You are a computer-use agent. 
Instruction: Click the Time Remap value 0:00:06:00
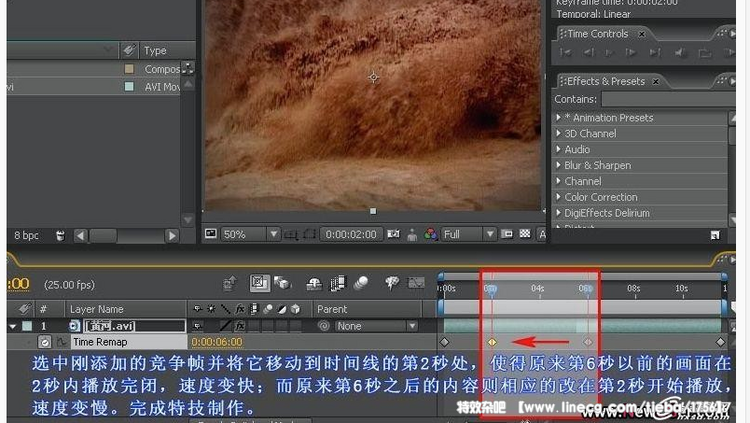point(217,342)
